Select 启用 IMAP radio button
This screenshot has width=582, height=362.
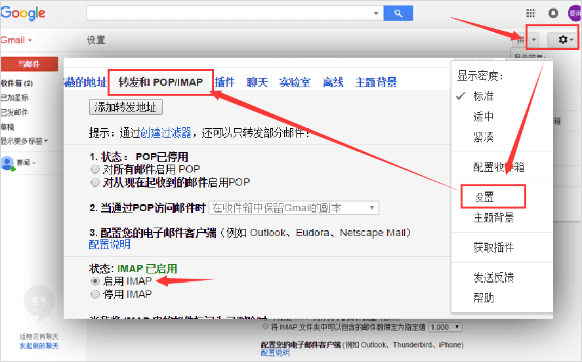(x=95, y=281)
